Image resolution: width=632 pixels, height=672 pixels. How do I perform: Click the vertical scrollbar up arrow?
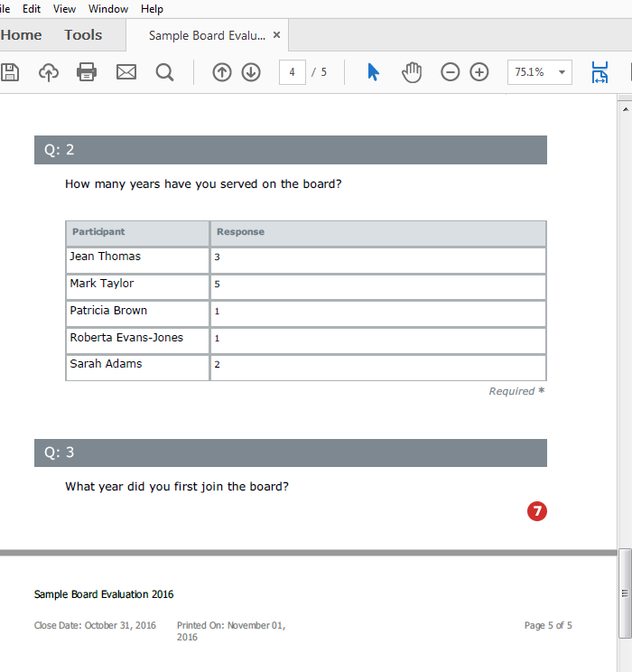624,107
